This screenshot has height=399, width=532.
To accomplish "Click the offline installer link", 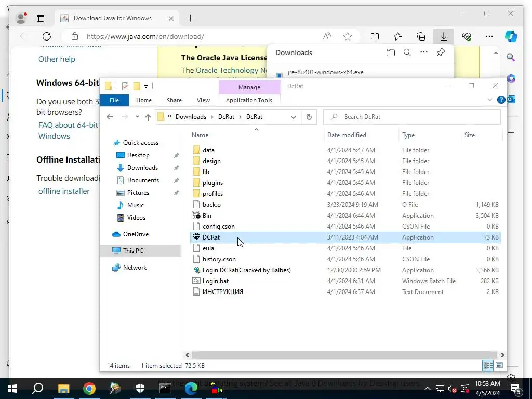I will [64, 191].
